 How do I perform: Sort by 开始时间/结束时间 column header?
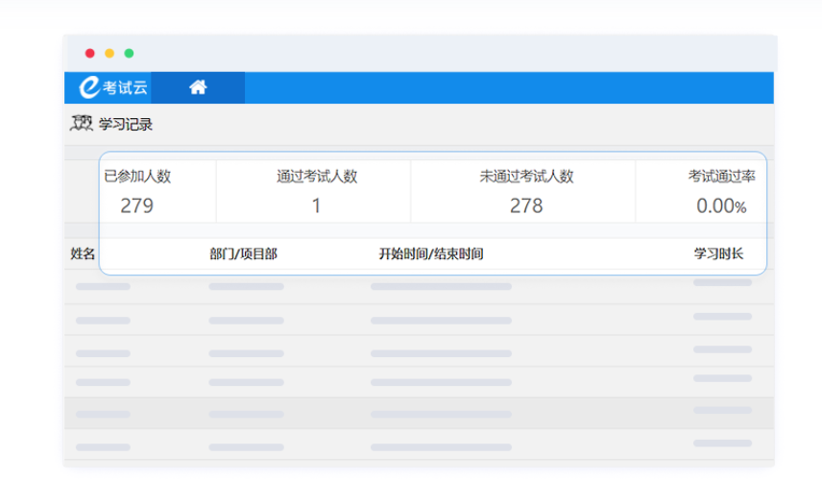pos(431,254)
